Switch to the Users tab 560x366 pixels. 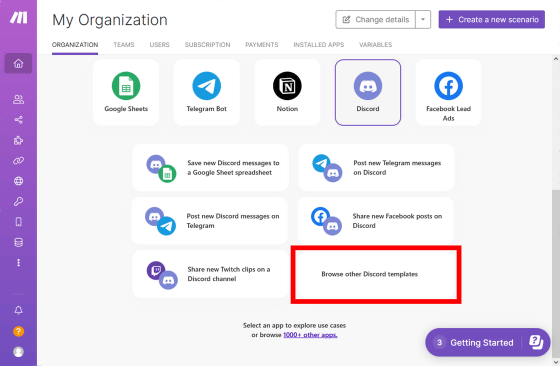(x=159, y=45)
